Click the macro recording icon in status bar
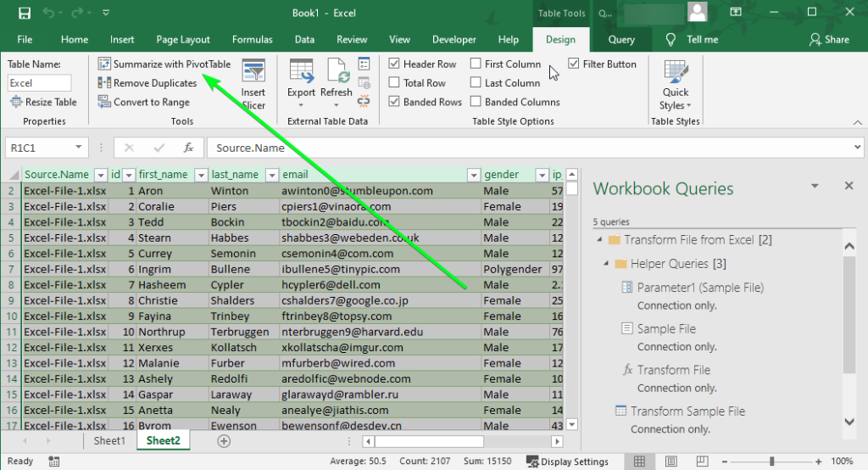The image size is (868, 470). 53,462
